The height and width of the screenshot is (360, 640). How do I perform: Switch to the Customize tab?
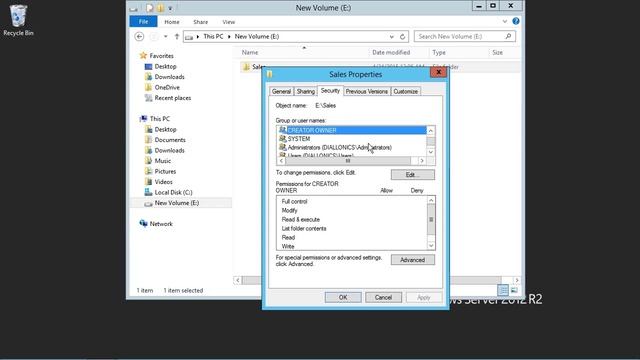coord(405,91)
